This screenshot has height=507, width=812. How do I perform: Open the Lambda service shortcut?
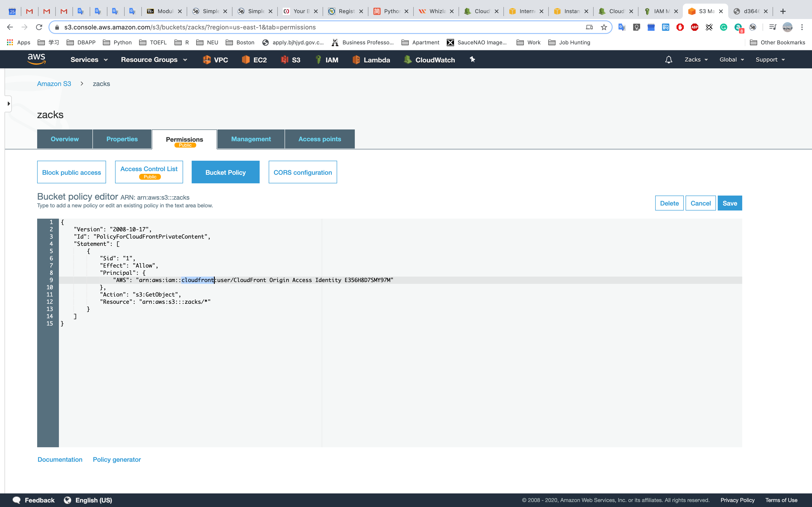371,60
